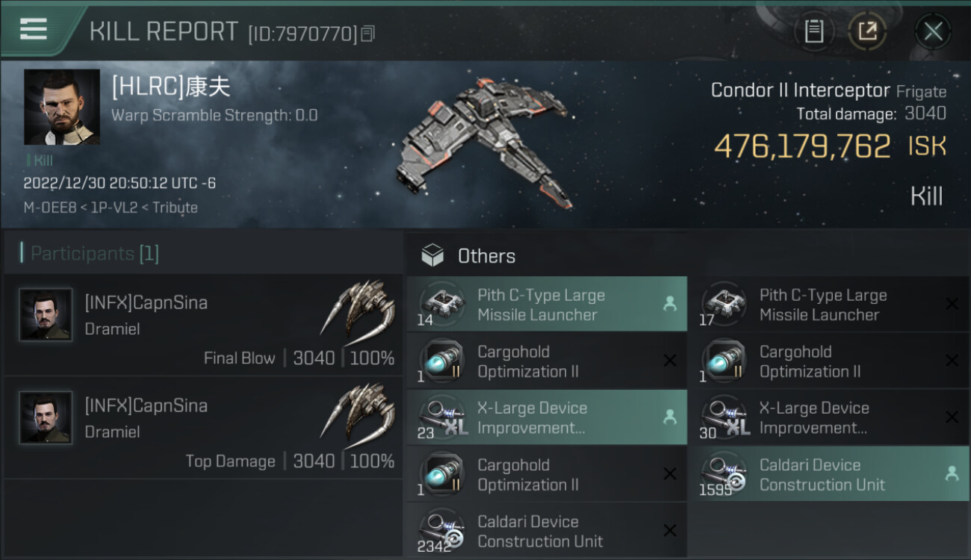Image resolution: width=971 pixels, height=560 pixels.
Task: View the victim's character portrait
Action: coord(61,107)
